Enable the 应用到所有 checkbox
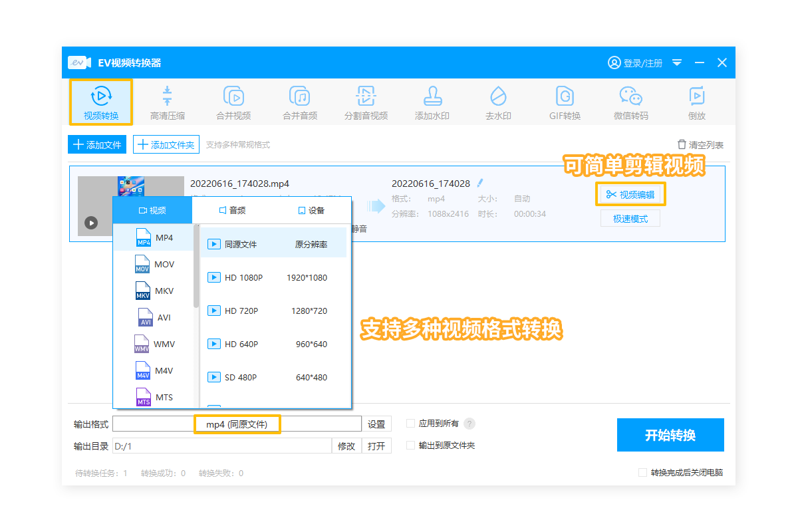The width and height of the screenshot is (798, 532). point(411,424)
